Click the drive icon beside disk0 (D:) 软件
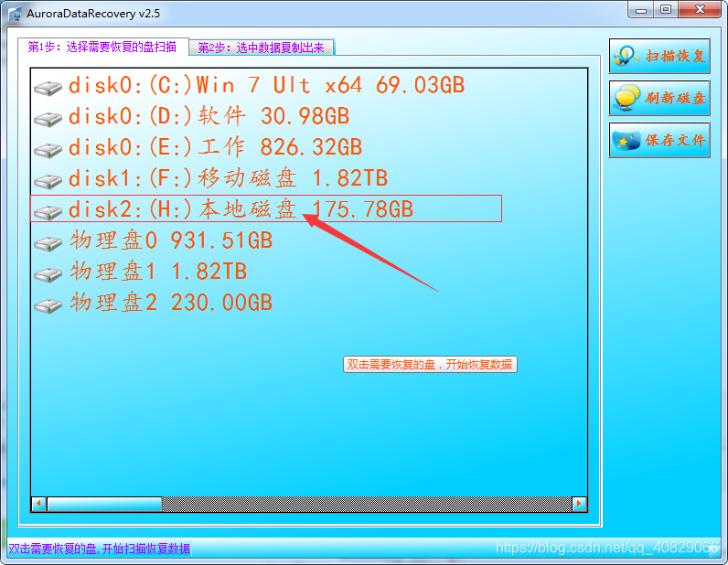The height and width of the screenshot is (565, 728). [48, 119]
